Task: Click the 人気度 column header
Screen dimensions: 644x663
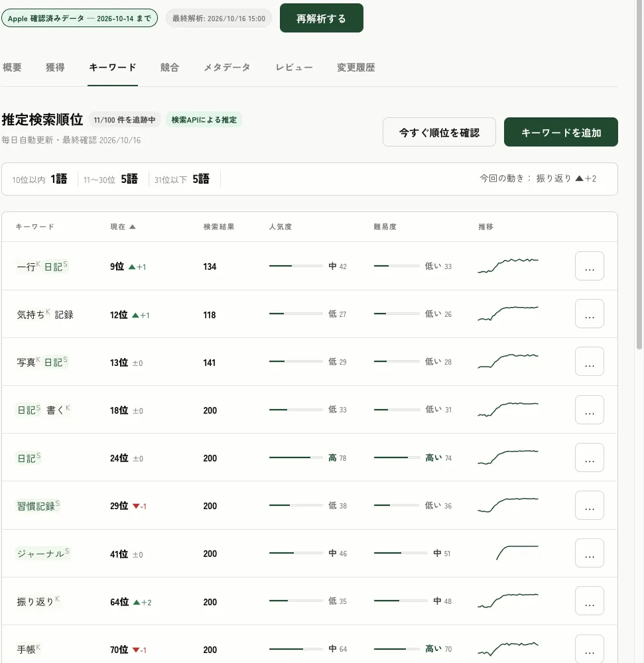Action: click(281, 227)
